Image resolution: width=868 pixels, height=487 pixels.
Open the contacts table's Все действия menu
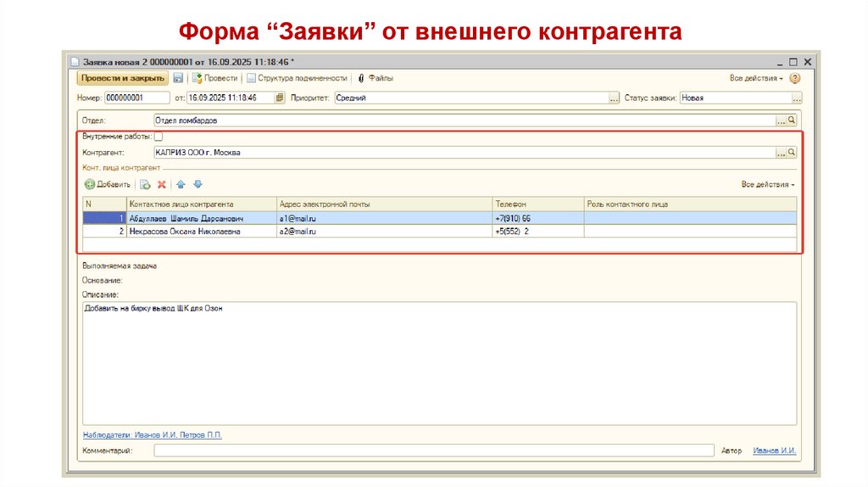(x=768, y=184)
